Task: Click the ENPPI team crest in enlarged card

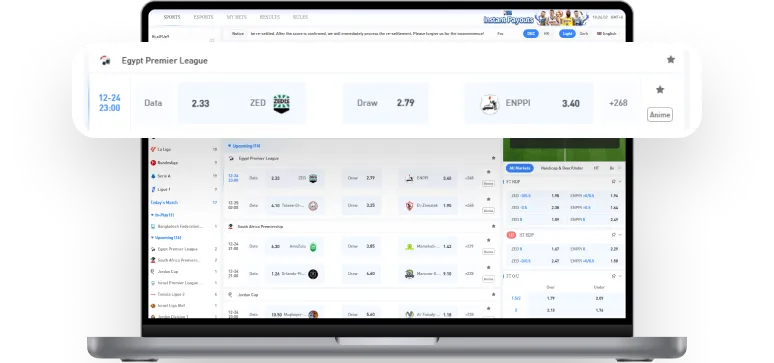Action: (x=490, y=104)
